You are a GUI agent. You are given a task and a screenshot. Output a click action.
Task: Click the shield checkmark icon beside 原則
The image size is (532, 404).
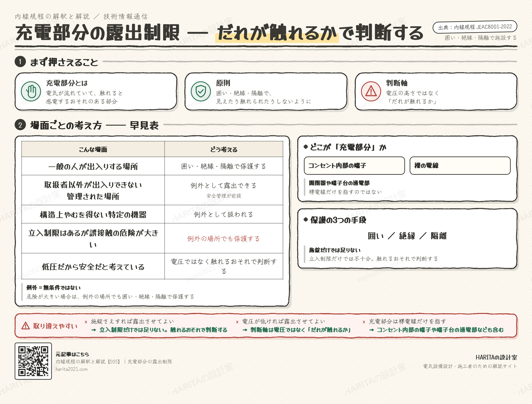pos(201,92)
